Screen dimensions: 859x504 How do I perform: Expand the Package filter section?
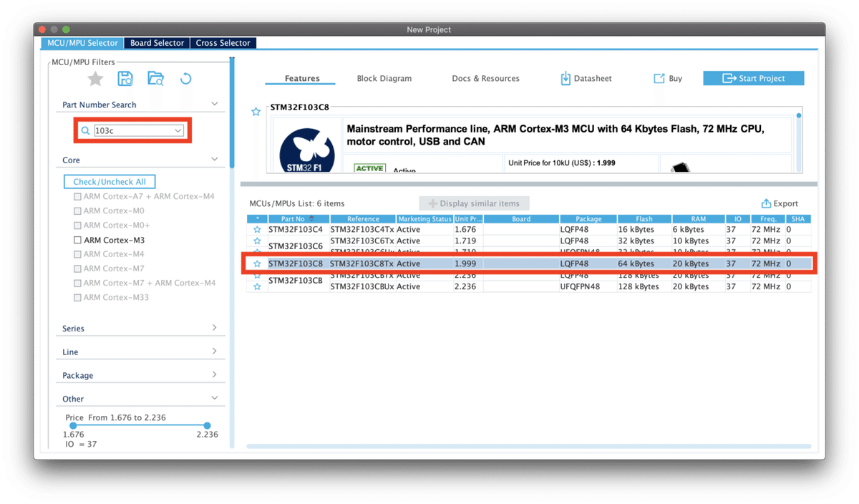click(214, 374)
